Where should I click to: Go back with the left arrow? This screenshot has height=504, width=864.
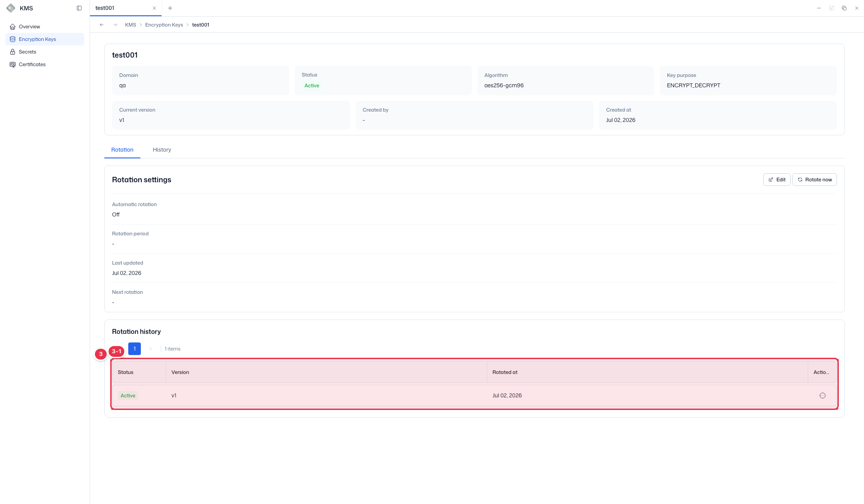pyautogui.click(x=102, y=25)
